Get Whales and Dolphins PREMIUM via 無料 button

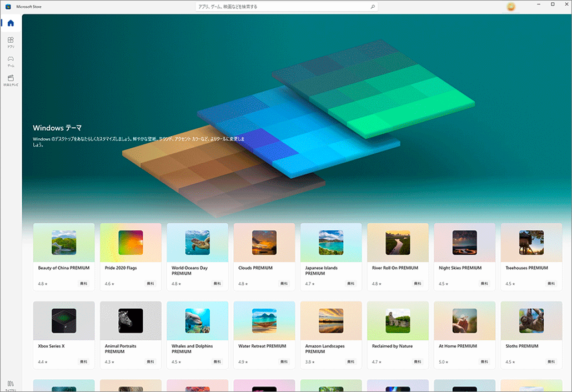(x=217, y=361)
